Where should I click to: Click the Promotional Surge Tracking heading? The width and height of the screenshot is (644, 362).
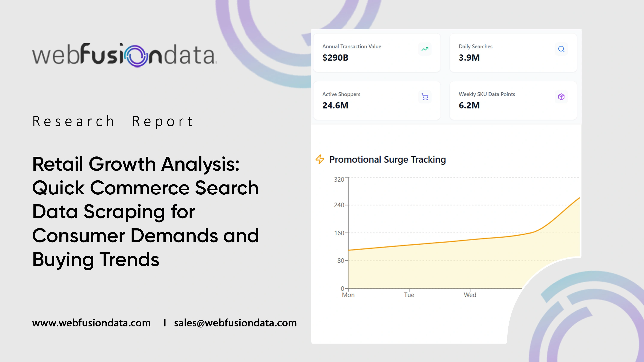[x=387, y=160]
